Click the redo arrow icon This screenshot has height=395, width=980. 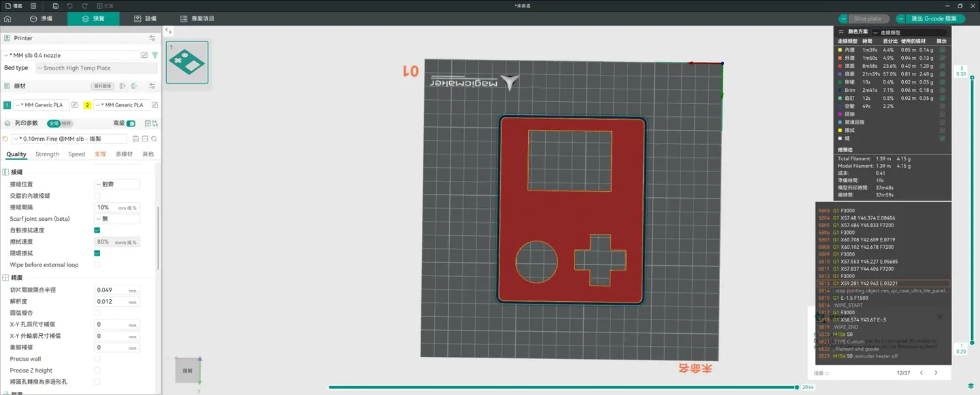pos(84,5)
